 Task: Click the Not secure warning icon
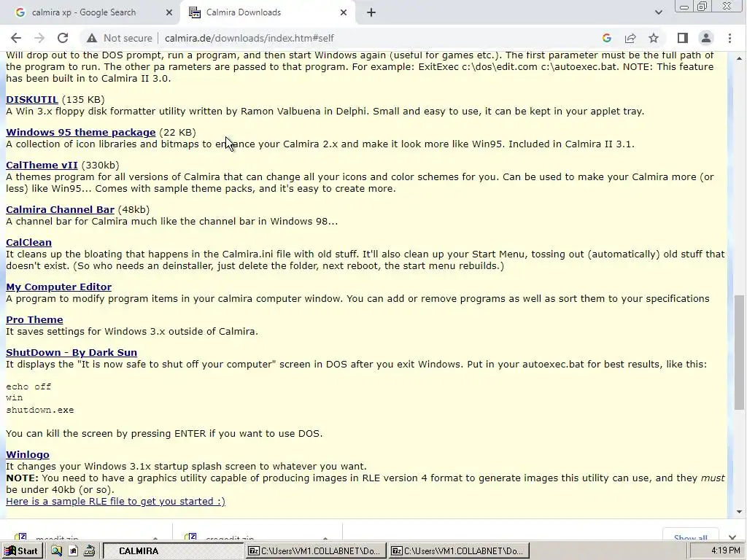[92, 38]
